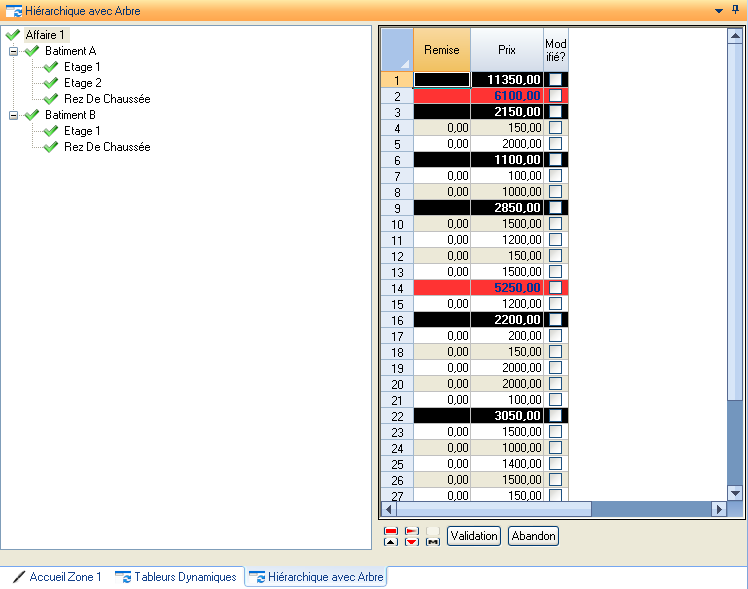Viewport: 748px width, 589px height.
Task: Check the Modifié box in row 4
Action: (x=555, y=128)
